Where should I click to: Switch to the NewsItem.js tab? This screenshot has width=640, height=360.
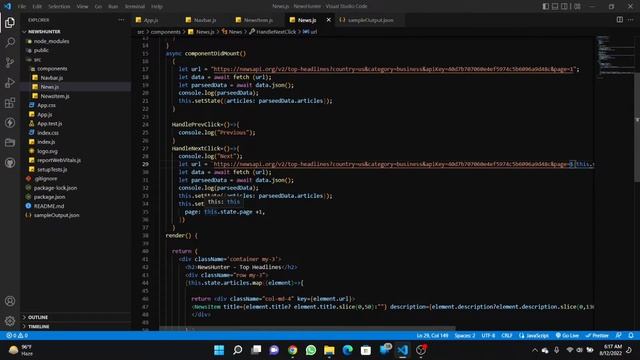click(258, 20)
